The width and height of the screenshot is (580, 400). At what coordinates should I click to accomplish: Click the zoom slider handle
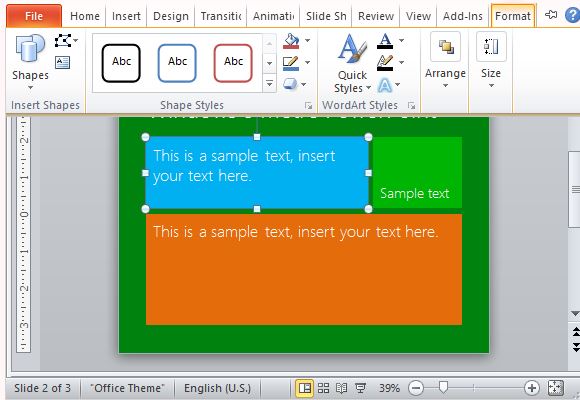coord(443,387)
